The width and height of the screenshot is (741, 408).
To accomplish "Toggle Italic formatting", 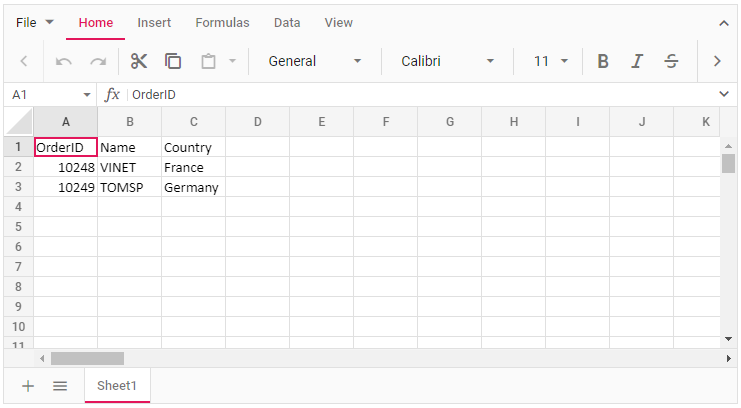I will (x=637, y=61).
